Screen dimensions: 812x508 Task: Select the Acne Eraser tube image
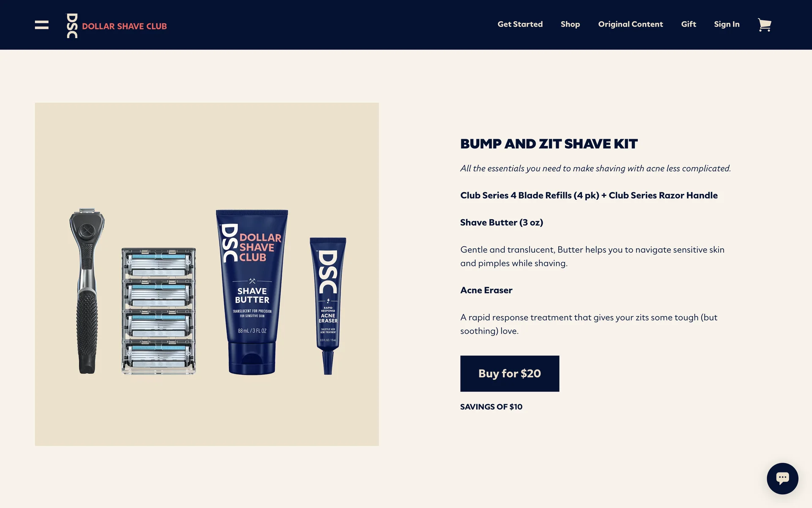coord(328,306)
